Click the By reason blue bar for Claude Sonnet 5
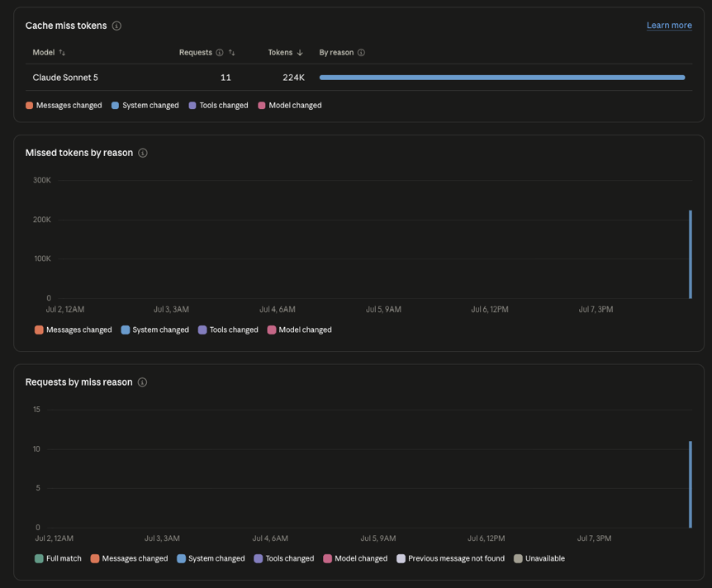 502,78
